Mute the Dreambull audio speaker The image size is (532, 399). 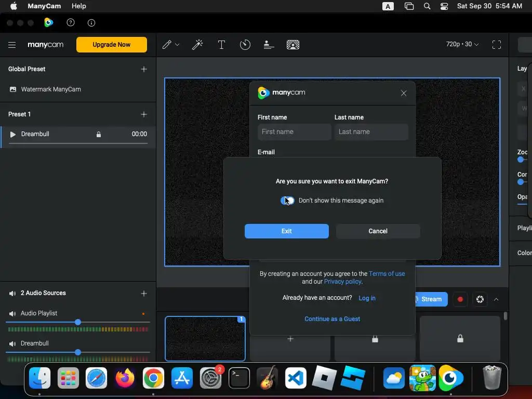12,344
